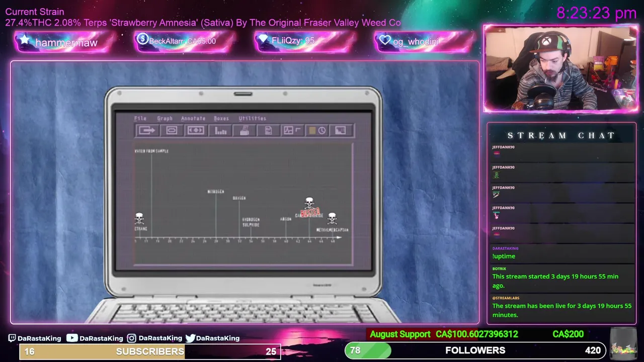
Task: Click the Botrix stream started message
Action: (555, 281)
